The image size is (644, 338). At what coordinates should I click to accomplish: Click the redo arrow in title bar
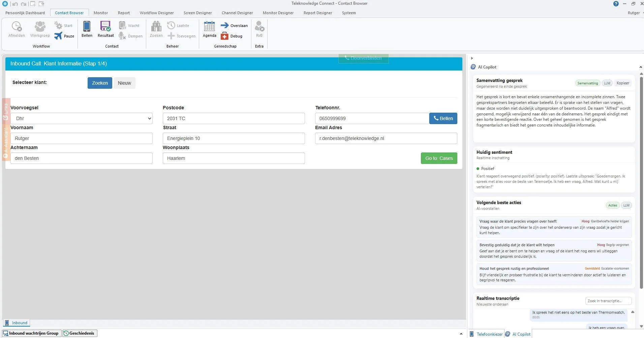coord(23,4)
